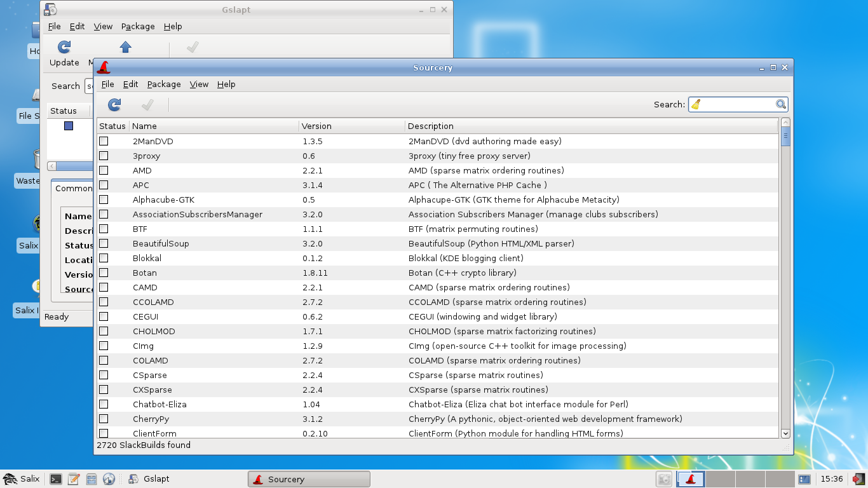The width and height of the screenshot is (868, 488).
Task: Launch the text editor from the panel
Action: [74, 479]
